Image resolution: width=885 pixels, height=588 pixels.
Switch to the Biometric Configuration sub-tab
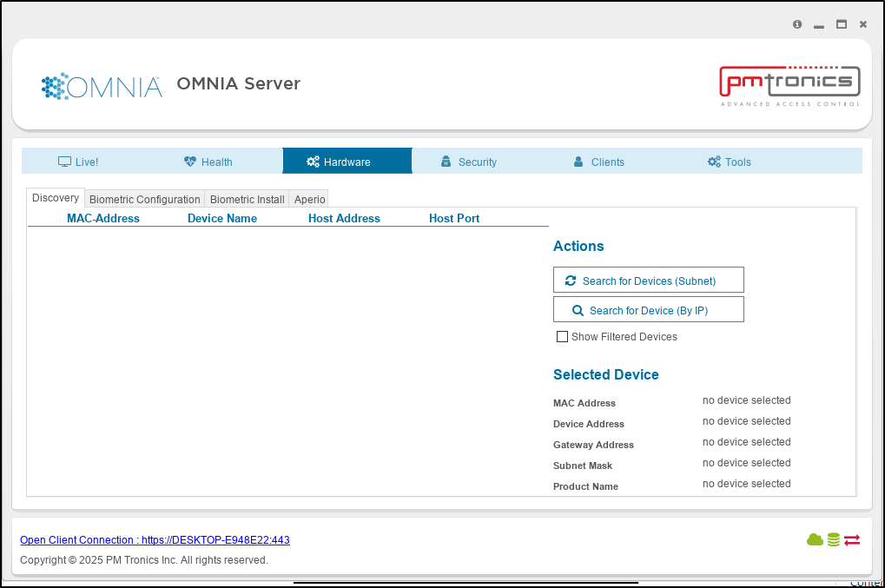click(x=144, y=199)
